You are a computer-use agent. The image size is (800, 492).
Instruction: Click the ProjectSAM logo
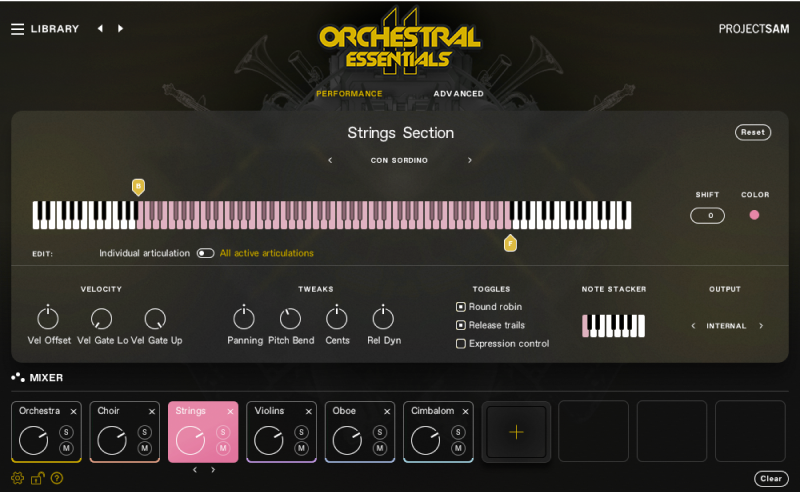[x=754, y=29]
